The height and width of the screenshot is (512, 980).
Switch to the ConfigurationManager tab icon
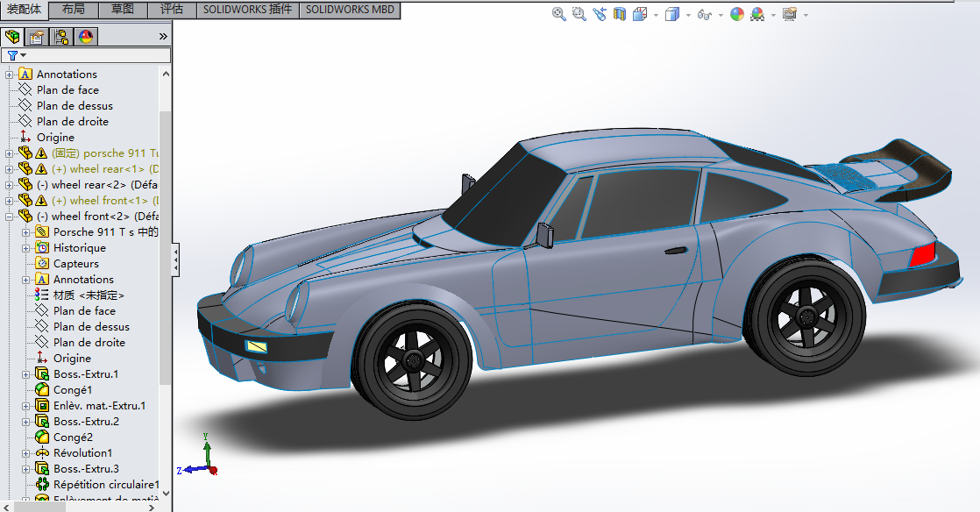click(61, 37)
